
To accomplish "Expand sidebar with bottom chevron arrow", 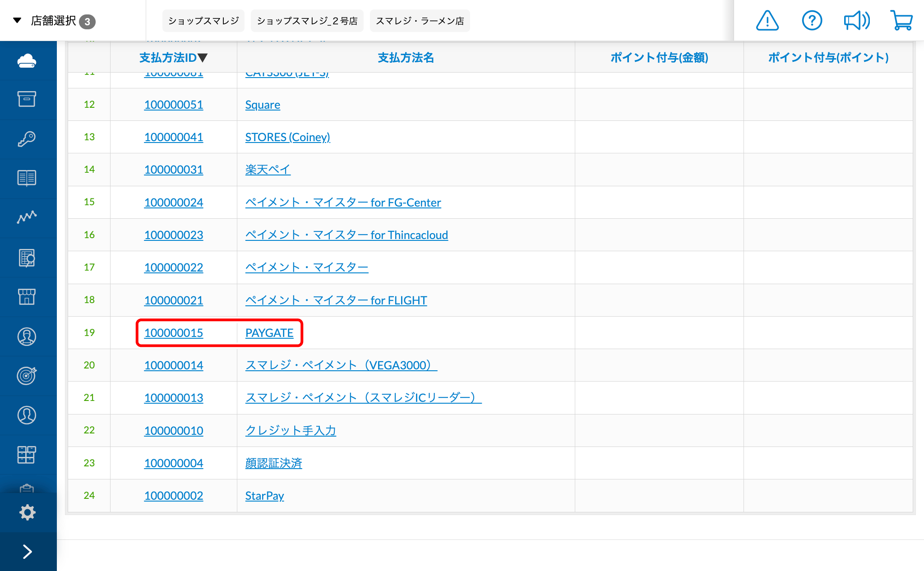I will click(x=27, y=551).
